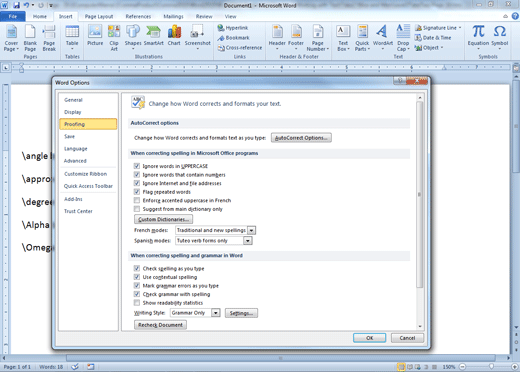
Task: Click AutoCorrect Options button
Action: [x=301, y=138]
